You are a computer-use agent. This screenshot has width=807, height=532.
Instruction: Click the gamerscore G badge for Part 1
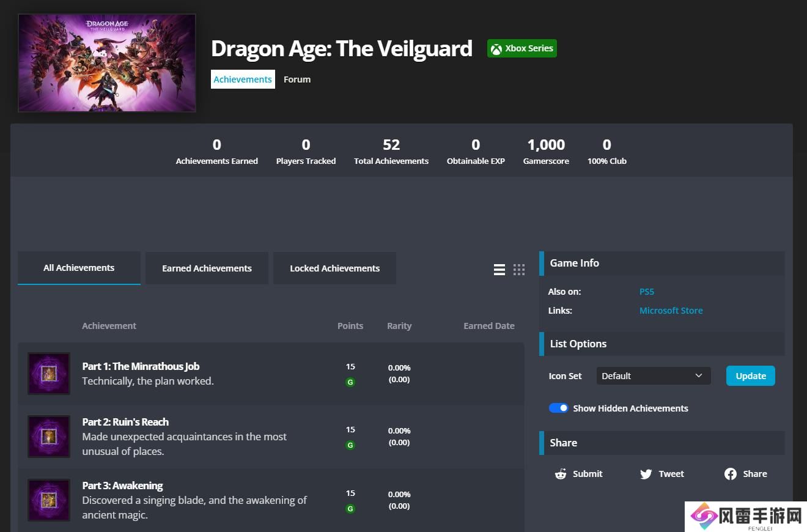click(350, 382)
